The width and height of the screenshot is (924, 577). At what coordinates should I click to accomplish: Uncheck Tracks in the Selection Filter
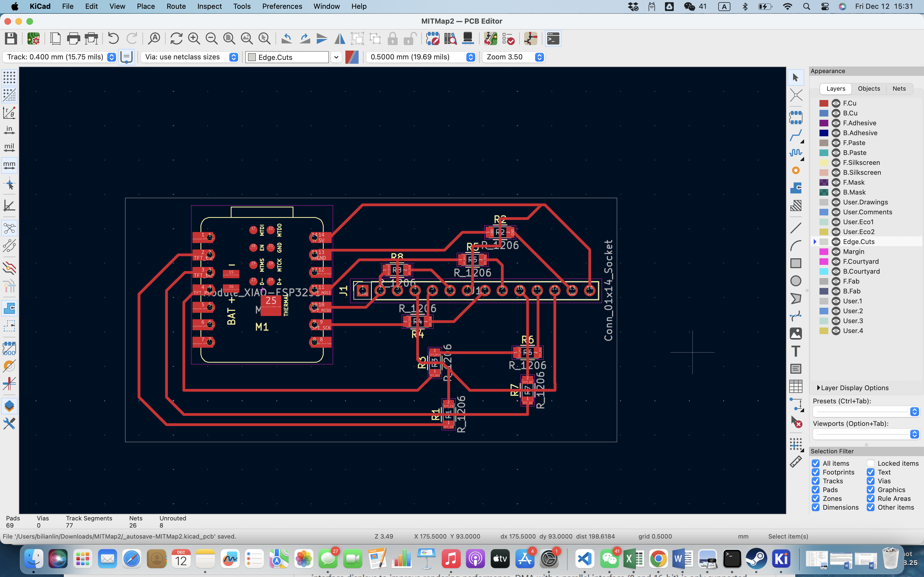click(x=816, y=481)
